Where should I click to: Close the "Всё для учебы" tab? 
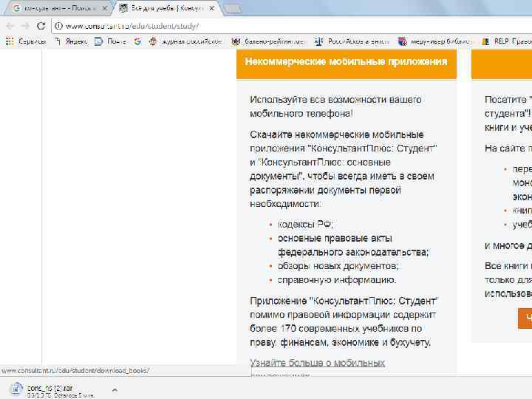point(212,8)
